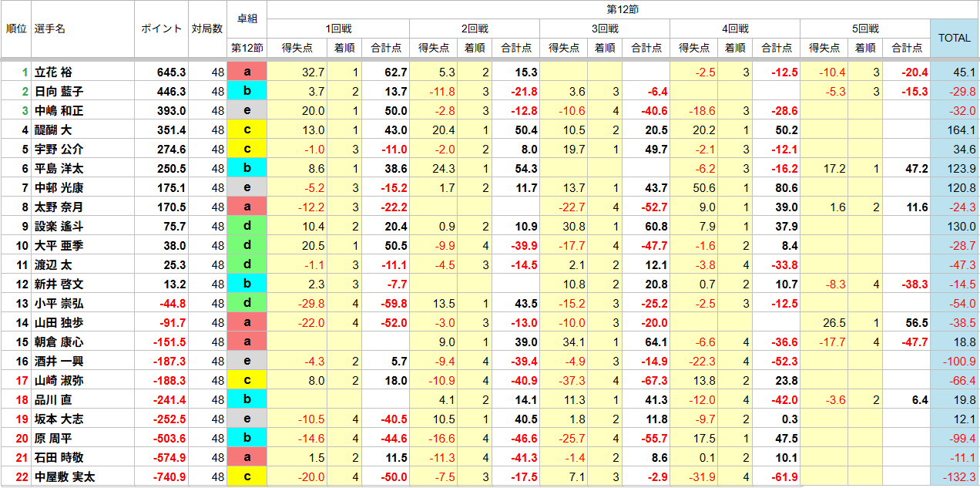Click player name 醍醐 大

pos(54,130)
